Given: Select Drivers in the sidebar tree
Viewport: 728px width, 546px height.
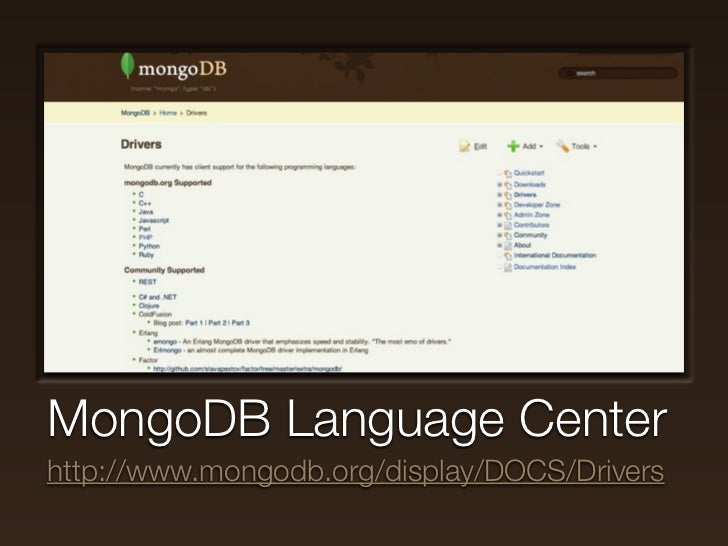Looking at the screenshot, I should coord(525,195).
